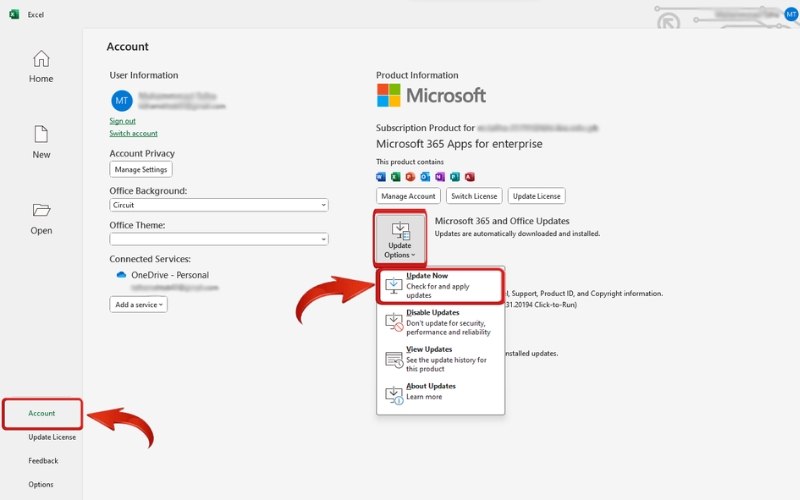Click the Account page heading
Image resolution: width=800 pixels, height=500 pixels.
point(128,46)
